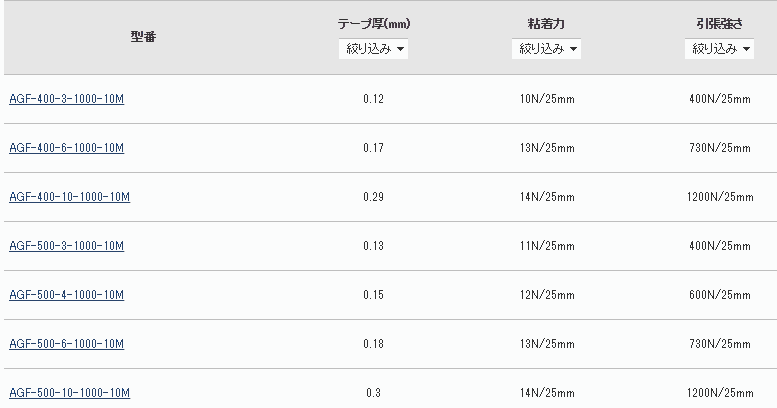777x408 pixels.
Task: Open the AGF-400-6-1000-10M product link
Action: (x=66, y=148)
